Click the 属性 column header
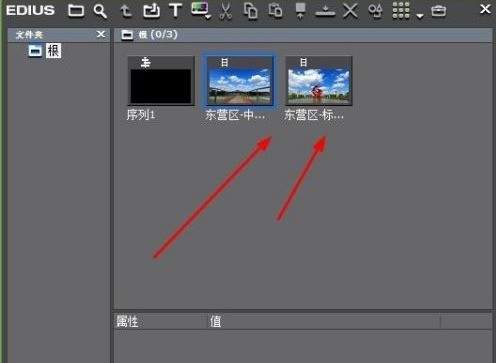 pyautogui.click(x=127, y=322)
